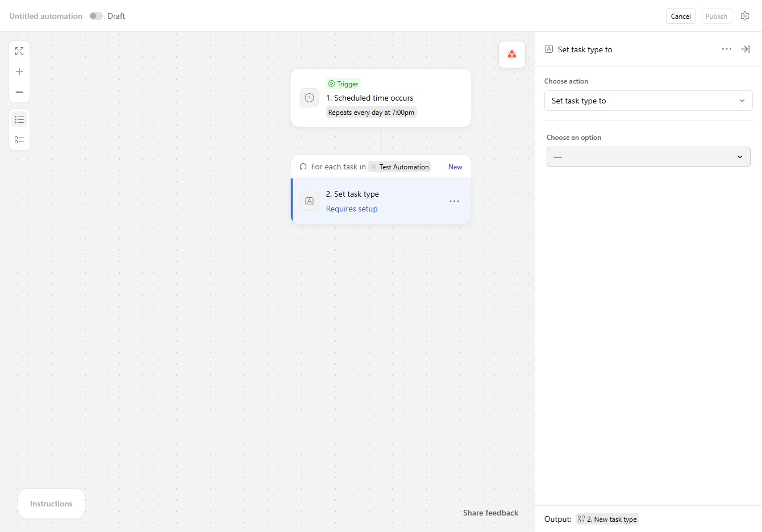762x532 pixels.
Task: Zoom in with the plus icon
Action: (x=19, y=72)
